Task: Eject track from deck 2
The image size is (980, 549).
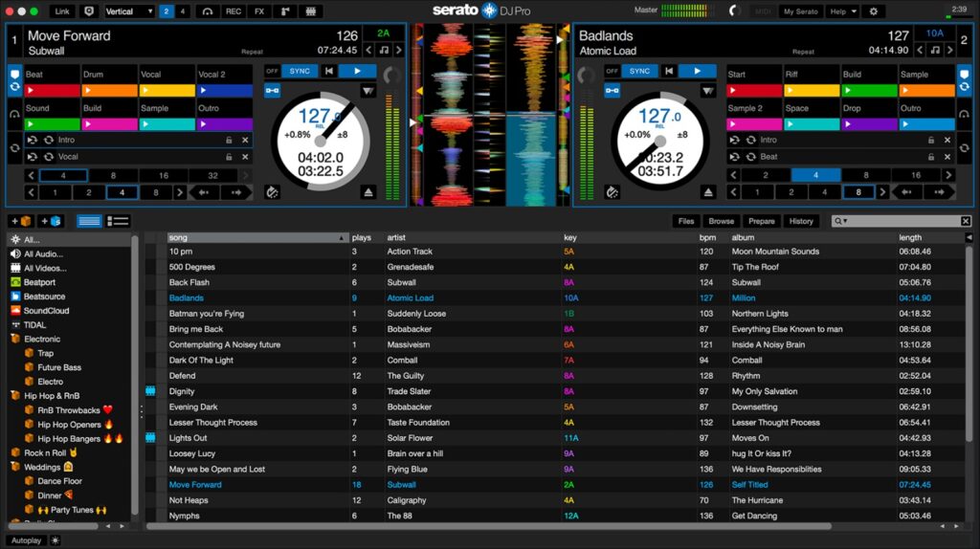Action: pyautogui.click(x=707, y=192)
